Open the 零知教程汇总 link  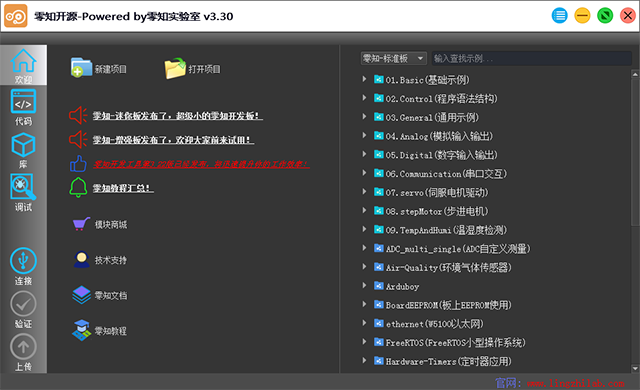(x=123, y=188)
